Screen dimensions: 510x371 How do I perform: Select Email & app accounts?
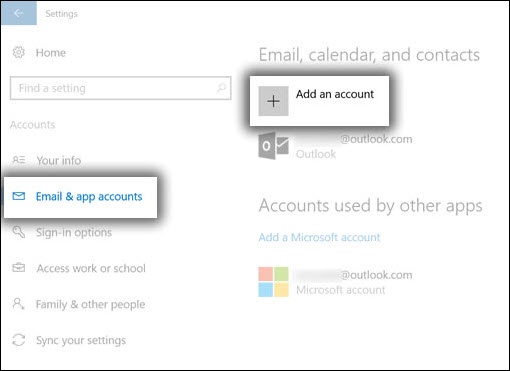coord(89,197)
